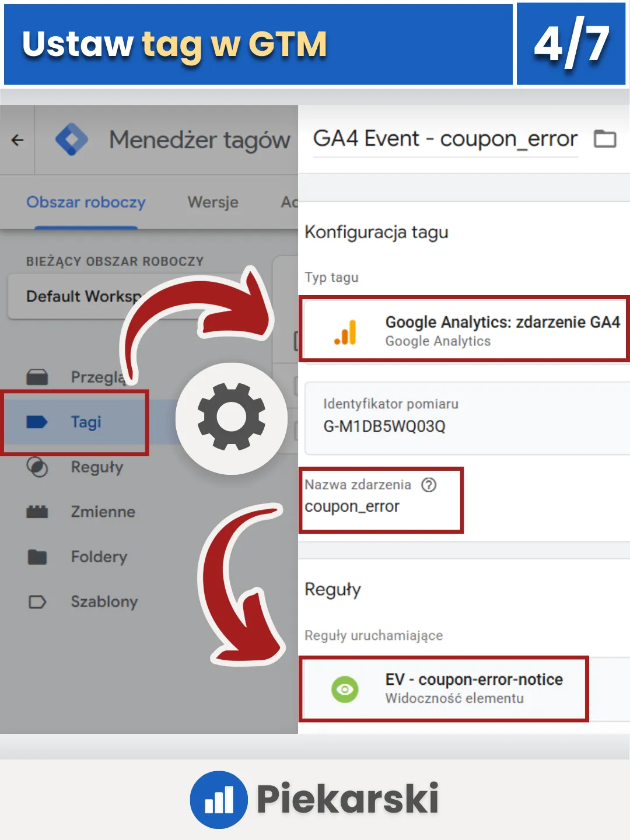Click the Reguły sidebar icon

pyautogui.click(x=37, y=467)
